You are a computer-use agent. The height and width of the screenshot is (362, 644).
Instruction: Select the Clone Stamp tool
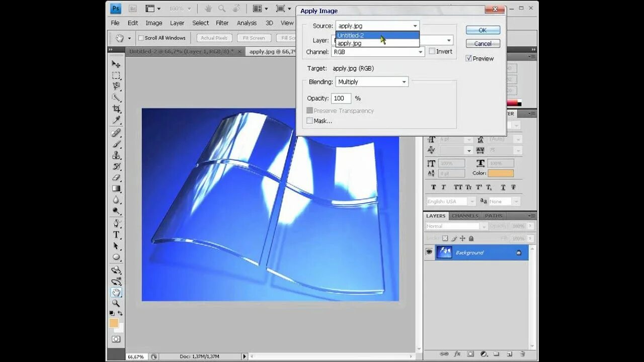(x=116, y=155)
